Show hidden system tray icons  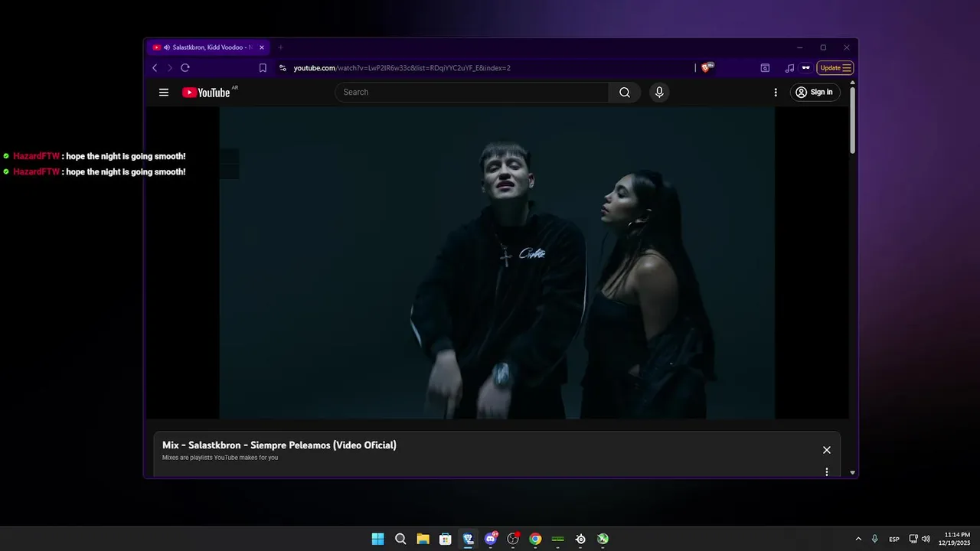(x=857, y=539)
